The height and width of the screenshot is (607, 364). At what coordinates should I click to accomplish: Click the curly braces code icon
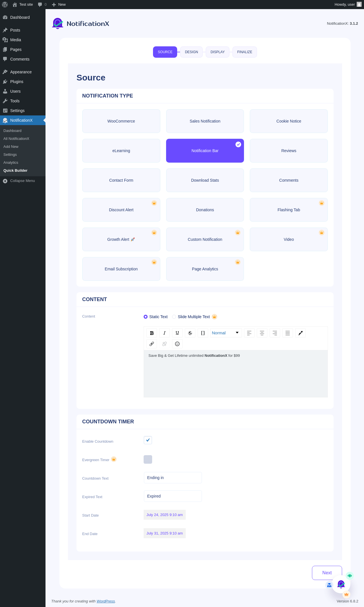coord(203,333)
